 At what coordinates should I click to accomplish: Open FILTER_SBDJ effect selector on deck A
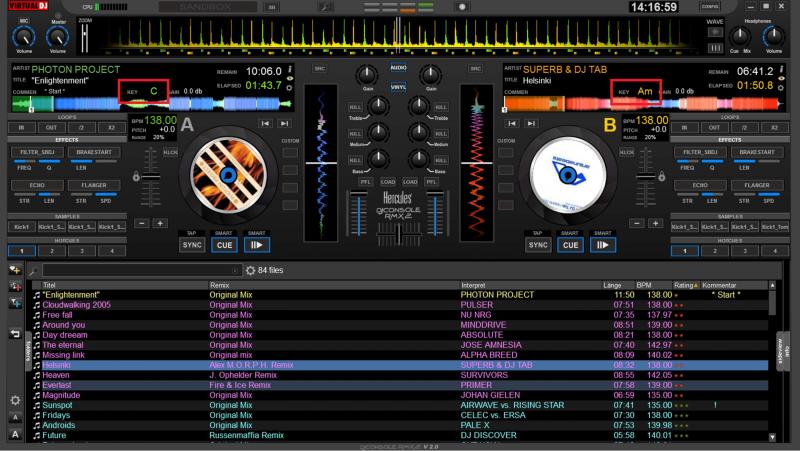coord(37,152)
